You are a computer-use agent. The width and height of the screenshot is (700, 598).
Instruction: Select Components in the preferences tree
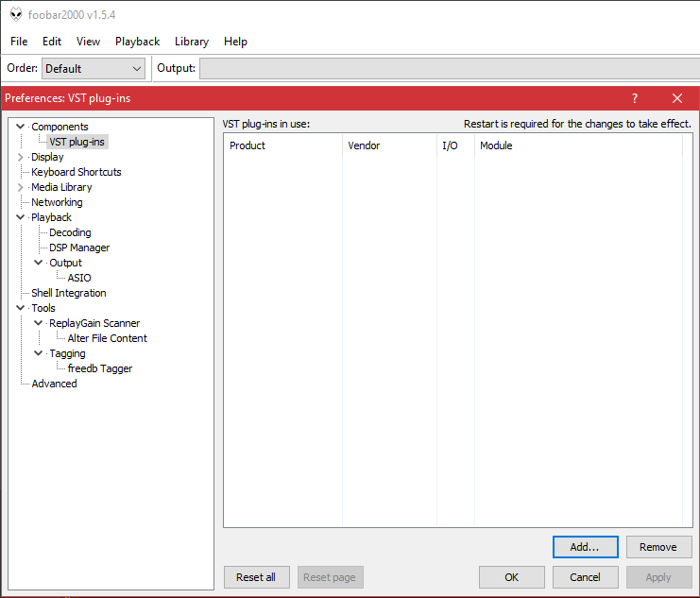pyautogui.click(x=60, y=127)
